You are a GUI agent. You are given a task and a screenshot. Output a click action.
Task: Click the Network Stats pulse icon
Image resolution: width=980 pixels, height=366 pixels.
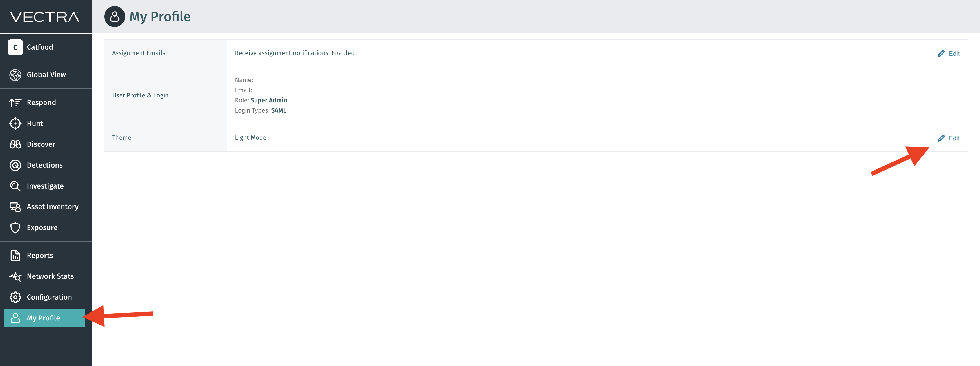point(15,276)
